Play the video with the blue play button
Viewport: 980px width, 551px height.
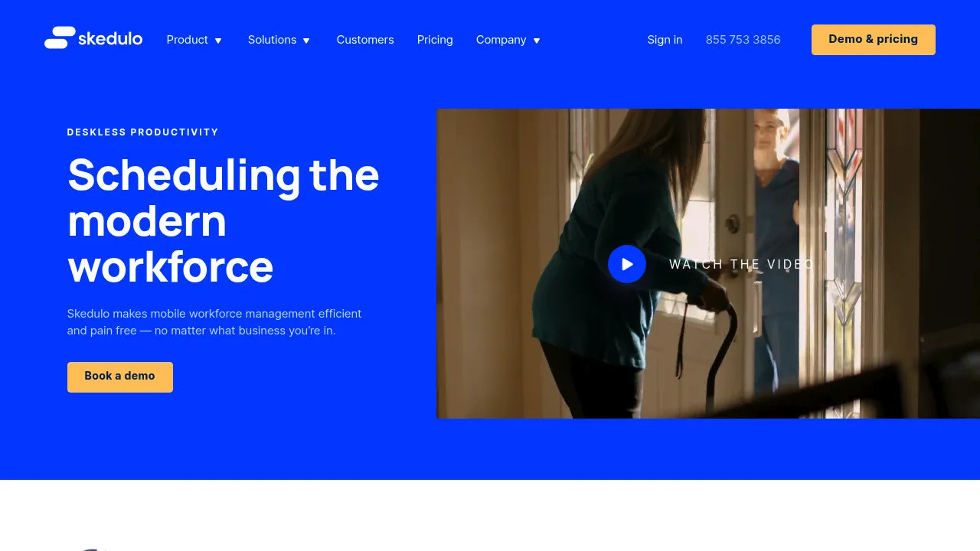point(627,264)
